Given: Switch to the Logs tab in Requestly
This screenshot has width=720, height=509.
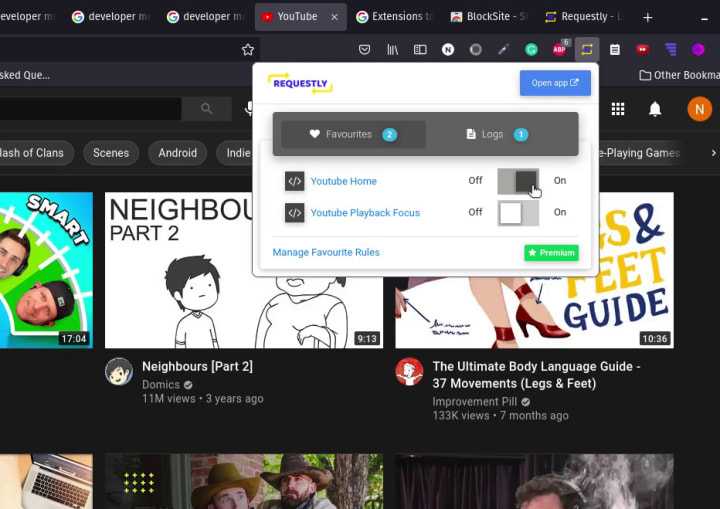Looking at the screenshot, I should click(498, 134).
